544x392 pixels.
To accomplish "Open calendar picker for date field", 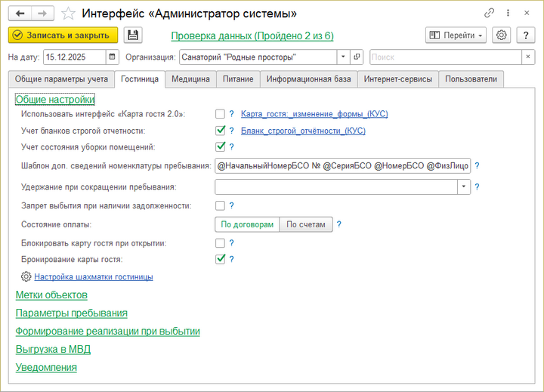I will click(113, 57).
